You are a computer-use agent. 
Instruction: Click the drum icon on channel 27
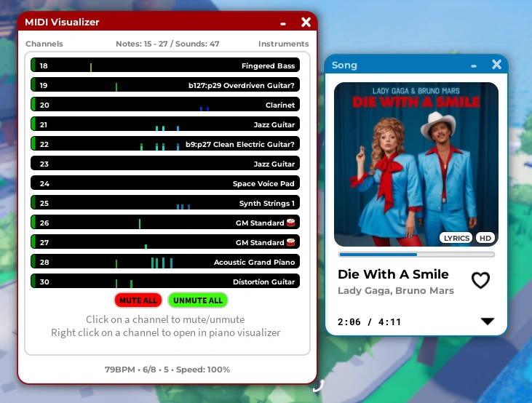pyautogui.click(x=291, y=242)
